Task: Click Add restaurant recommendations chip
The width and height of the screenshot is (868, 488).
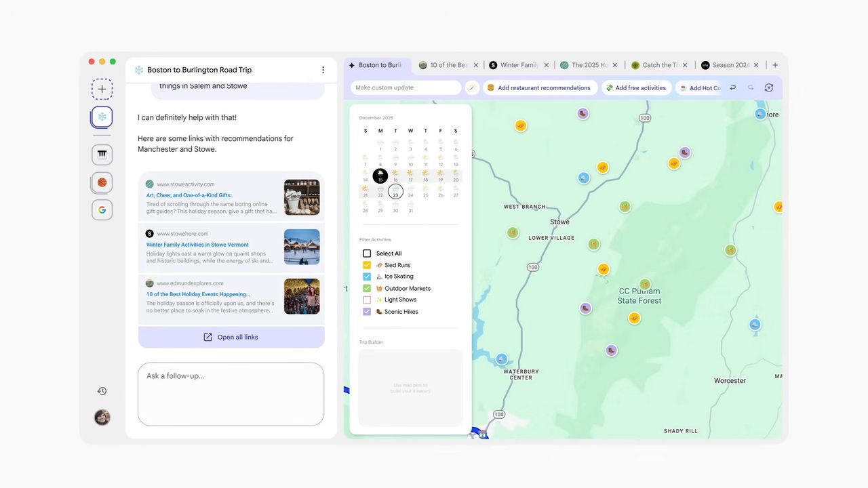Action: [538, 87]
